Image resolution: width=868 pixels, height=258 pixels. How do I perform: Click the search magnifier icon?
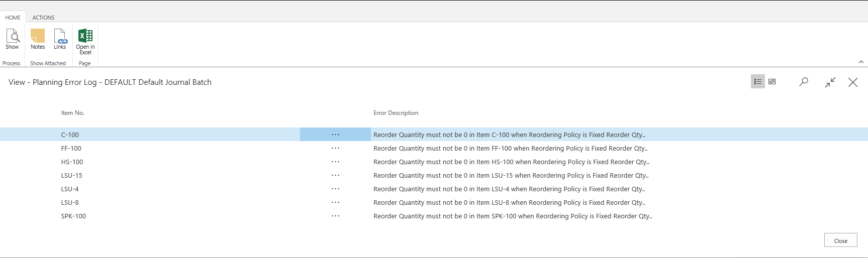[x=804, y=82]
